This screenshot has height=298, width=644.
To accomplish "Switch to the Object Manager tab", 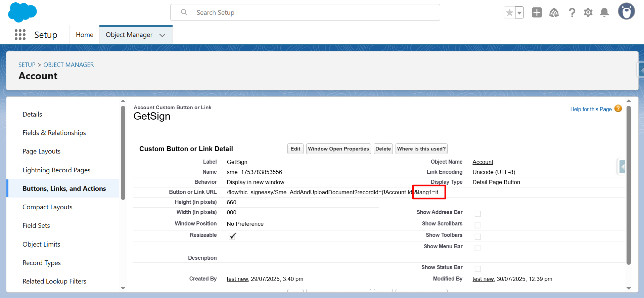I will pyautogui.click(x=129, y=35).
